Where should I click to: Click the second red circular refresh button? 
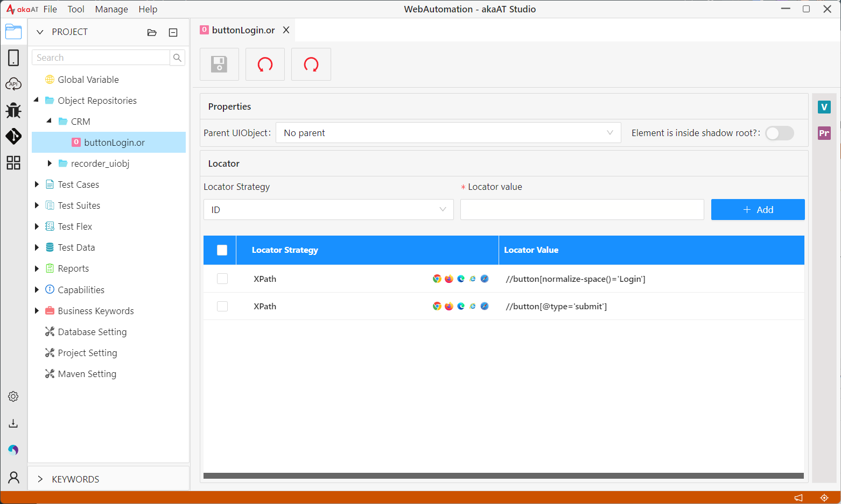(x=311, y=65)
